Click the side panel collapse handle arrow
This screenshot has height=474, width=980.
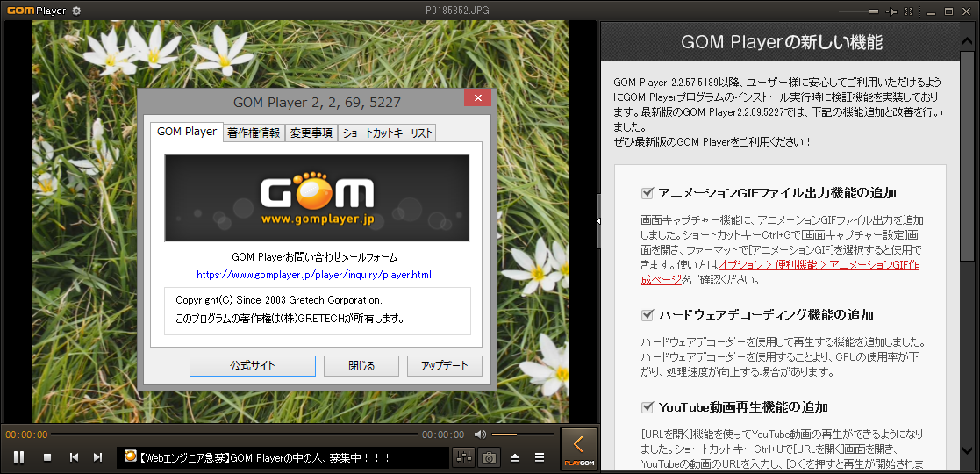[598, 221]
